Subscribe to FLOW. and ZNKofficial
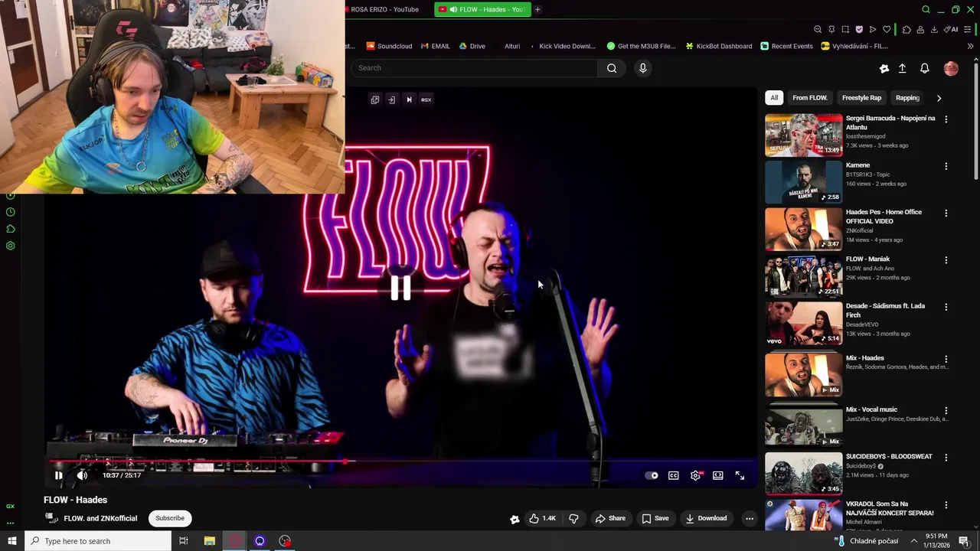The width and height of the screenshot is (980, 551). click(170, 518)
